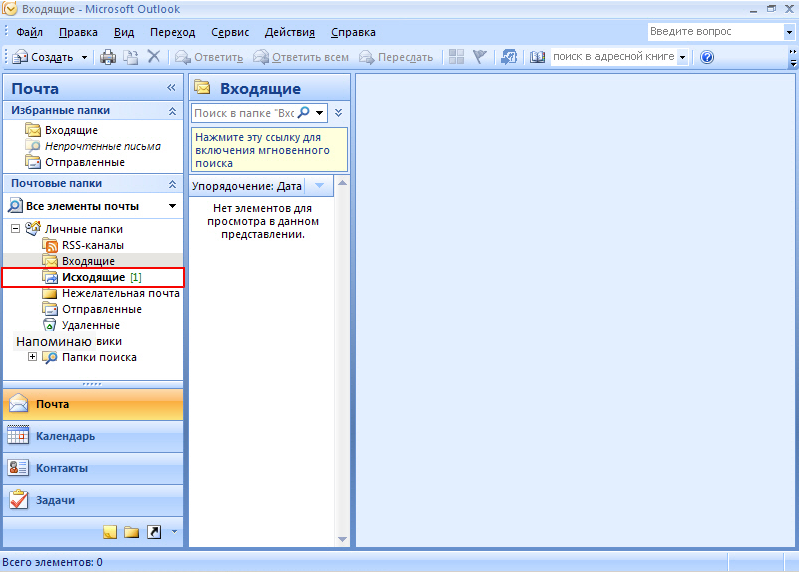Click the Reply All toolbar button

(301, 57)
